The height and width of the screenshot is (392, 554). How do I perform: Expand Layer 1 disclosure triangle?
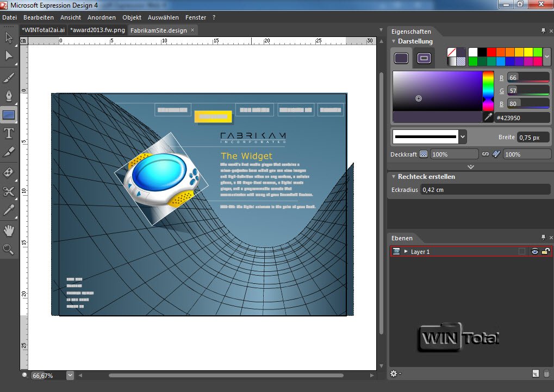[406, 252]
